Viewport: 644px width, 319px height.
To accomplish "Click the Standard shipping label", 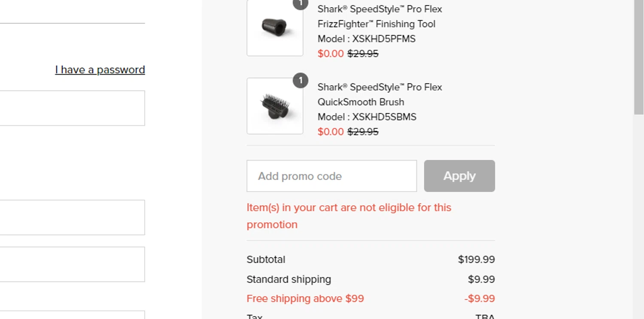I will [x=289, y=279].
